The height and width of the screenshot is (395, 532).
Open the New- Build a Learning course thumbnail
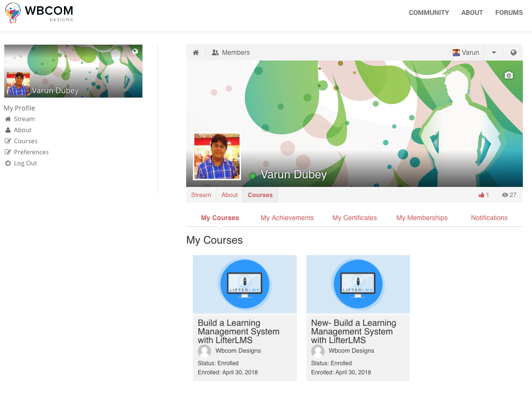[358, 284]
